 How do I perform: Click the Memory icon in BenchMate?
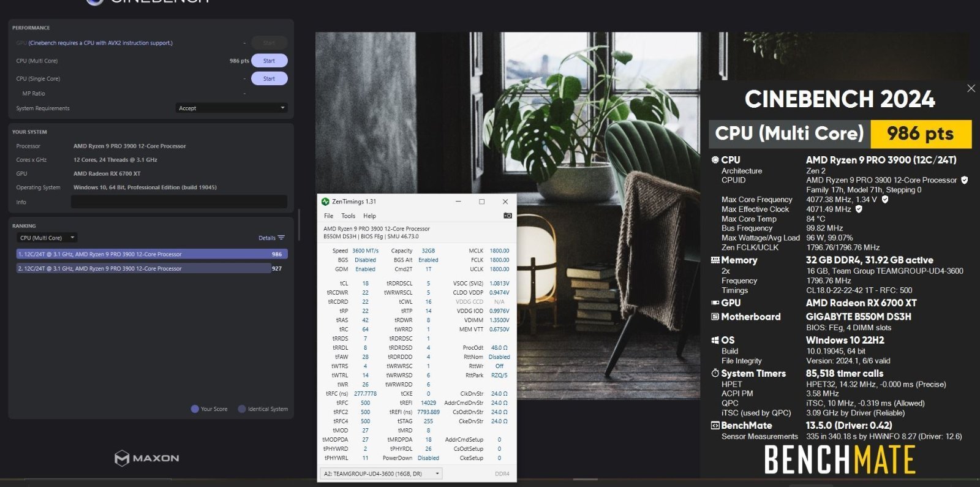coord(715,260)
